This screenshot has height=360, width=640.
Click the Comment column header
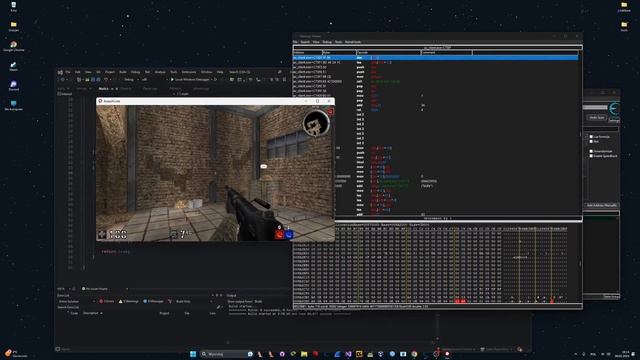447,53
